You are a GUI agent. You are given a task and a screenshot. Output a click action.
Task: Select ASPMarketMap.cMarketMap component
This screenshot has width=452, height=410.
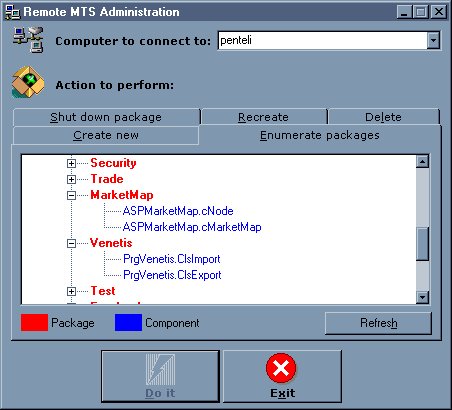(192, 227)
